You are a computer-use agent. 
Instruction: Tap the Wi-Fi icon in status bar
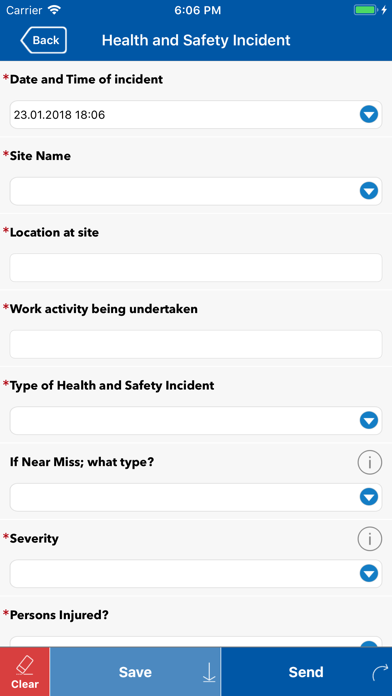coord(54,10)
